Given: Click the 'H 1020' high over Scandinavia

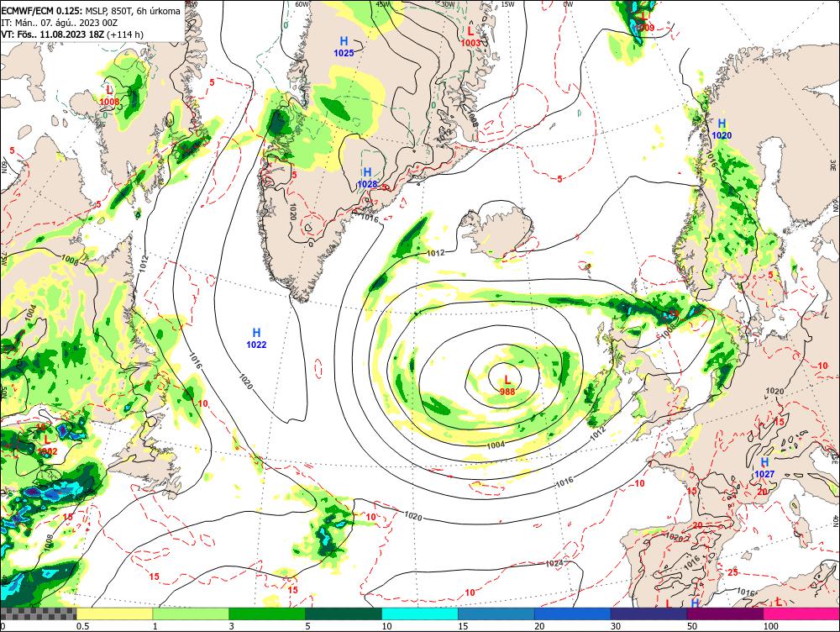Looking at the screenshot, I should 722,129.
